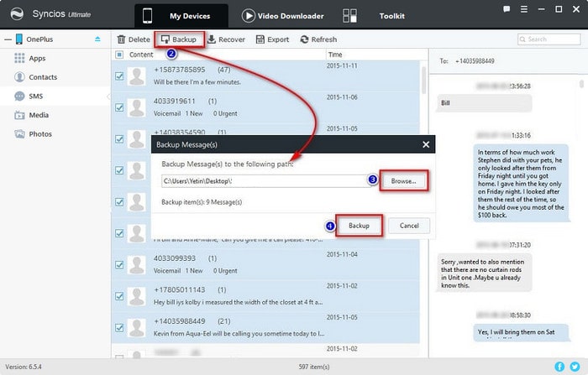Image resolution: width=588 pixels, height=375 pixels.
Task: Uncheck the +14038354590 message checkbox
Action: coord(119,139)
